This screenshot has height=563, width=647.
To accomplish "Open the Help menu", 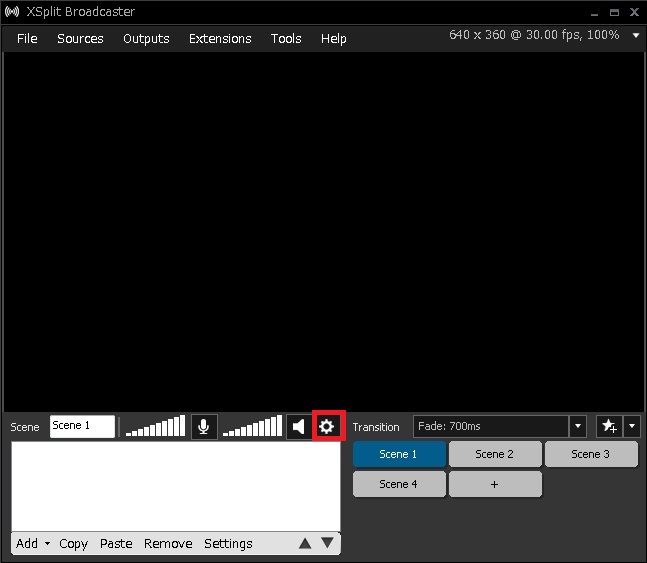I will click(334, 38).
